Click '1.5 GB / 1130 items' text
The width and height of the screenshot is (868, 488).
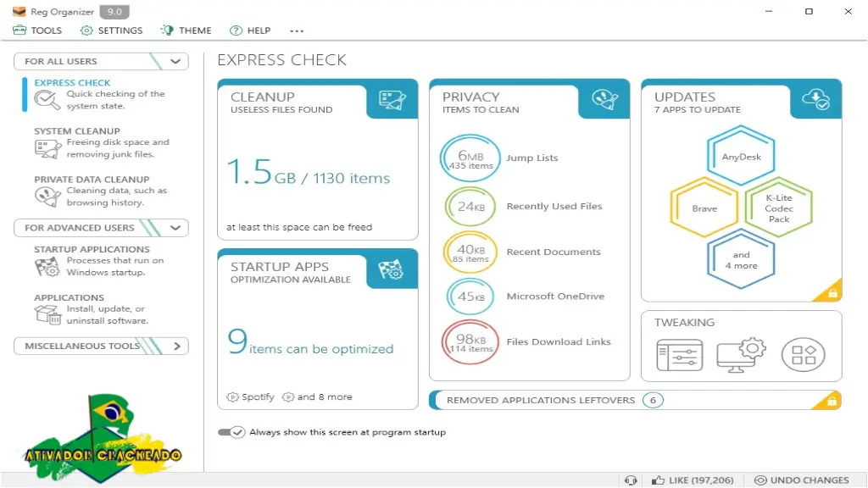pos(309,171)
